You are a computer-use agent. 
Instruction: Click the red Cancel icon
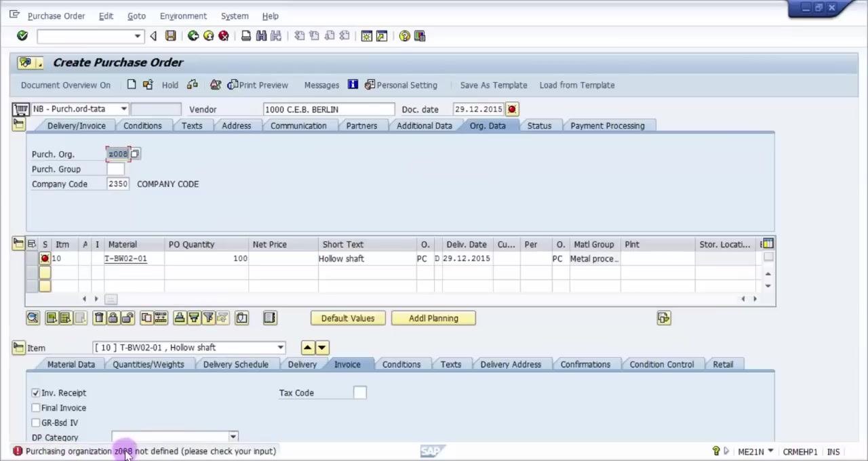(224, 36)
